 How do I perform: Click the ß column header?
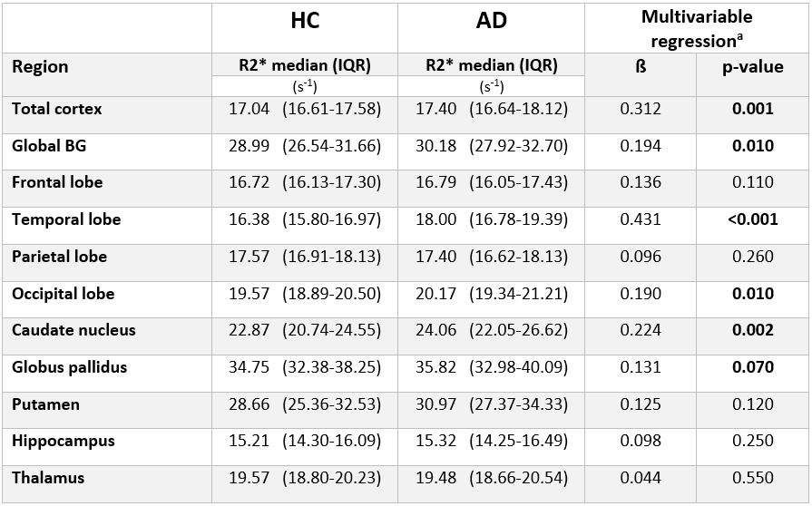click(641, 67)
